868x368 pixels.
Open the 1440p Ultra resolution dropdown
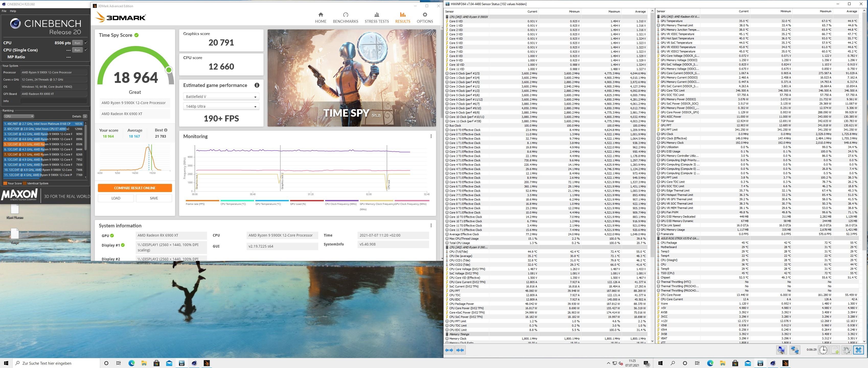click(x=221, y=106)
